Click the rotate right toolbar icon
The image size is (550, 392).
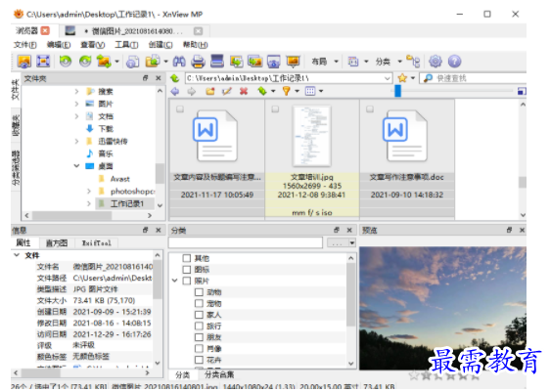click(x=85, y=62)
